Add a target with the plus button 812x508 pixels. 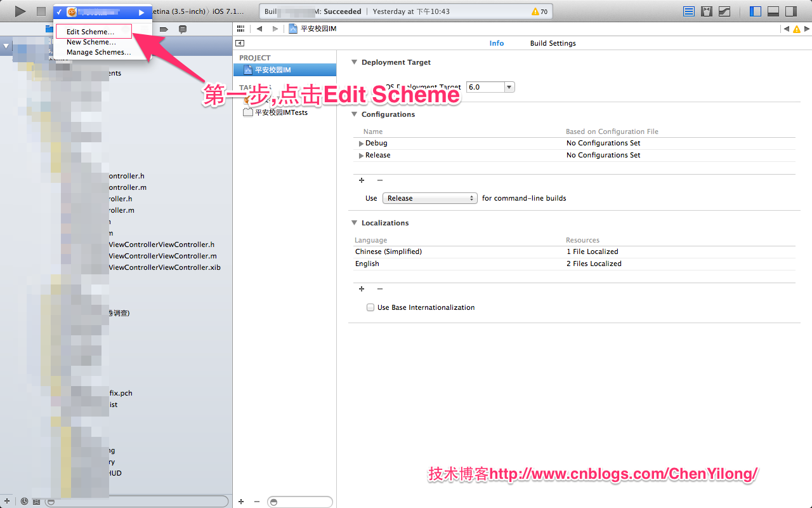coord(241,502)
